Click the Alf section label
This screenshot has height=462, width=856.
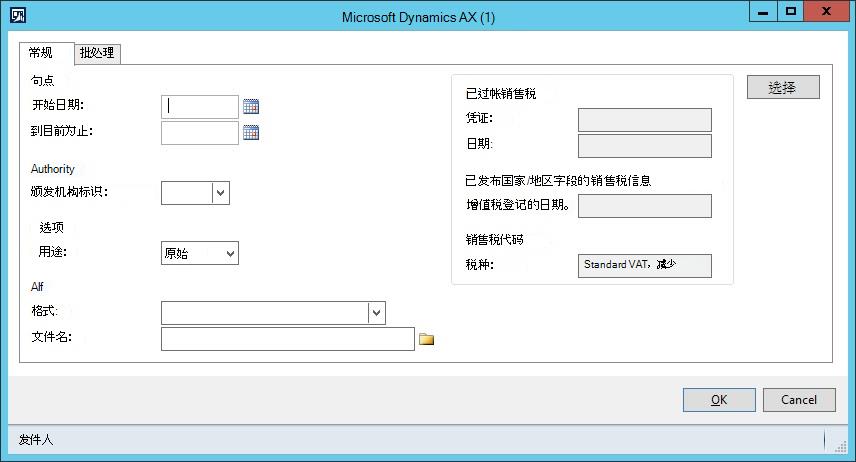37,287
